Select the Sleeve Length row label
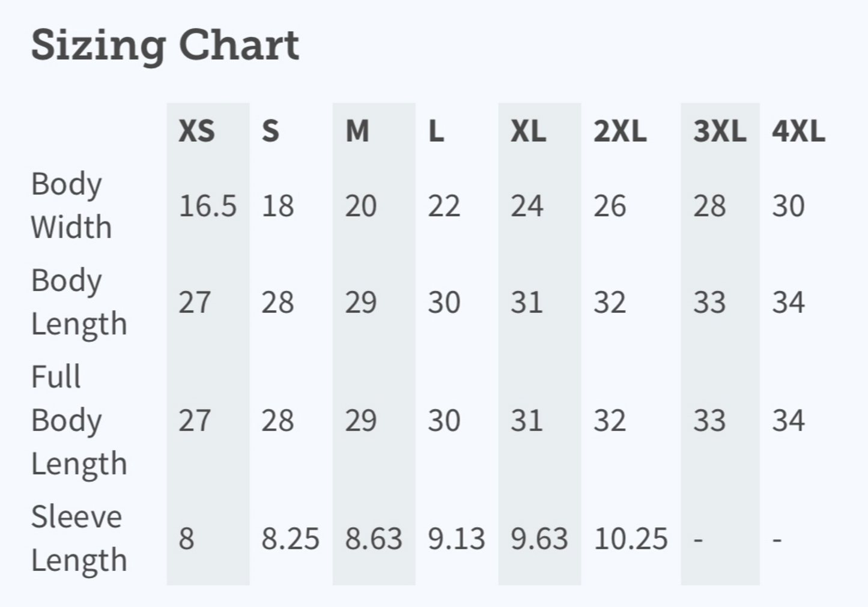This screenshot has height=607, width=868. coord(79,538)
